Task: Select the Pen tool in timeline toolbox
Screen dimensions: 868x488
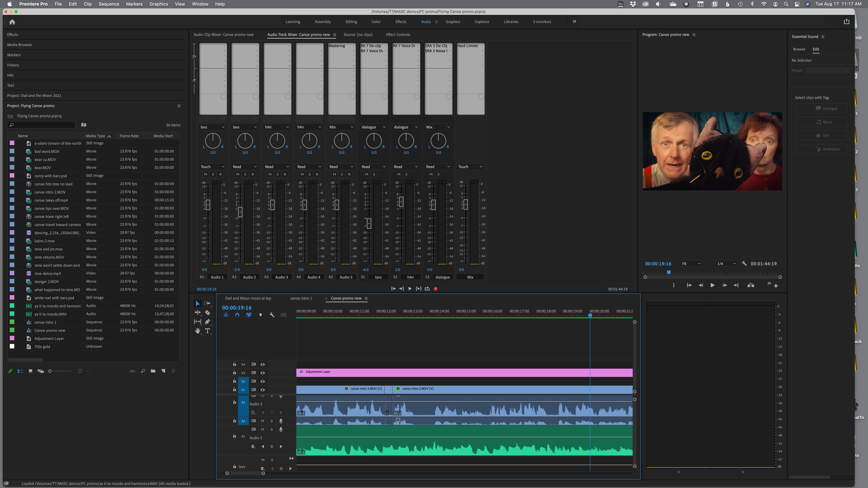Action: click(x=208, y=322)
